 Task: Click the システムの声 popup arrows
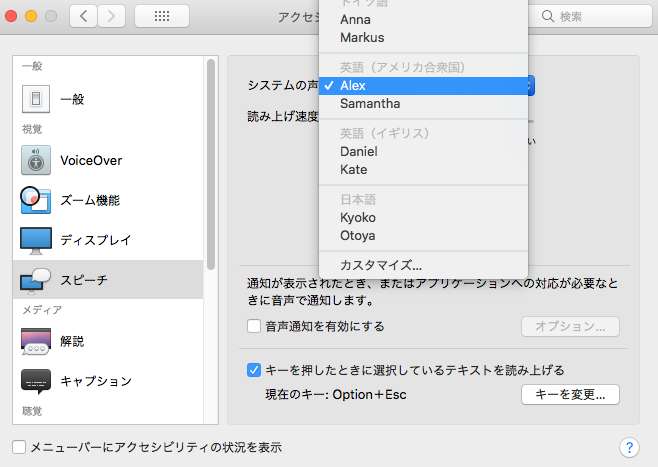click(530, 86)
